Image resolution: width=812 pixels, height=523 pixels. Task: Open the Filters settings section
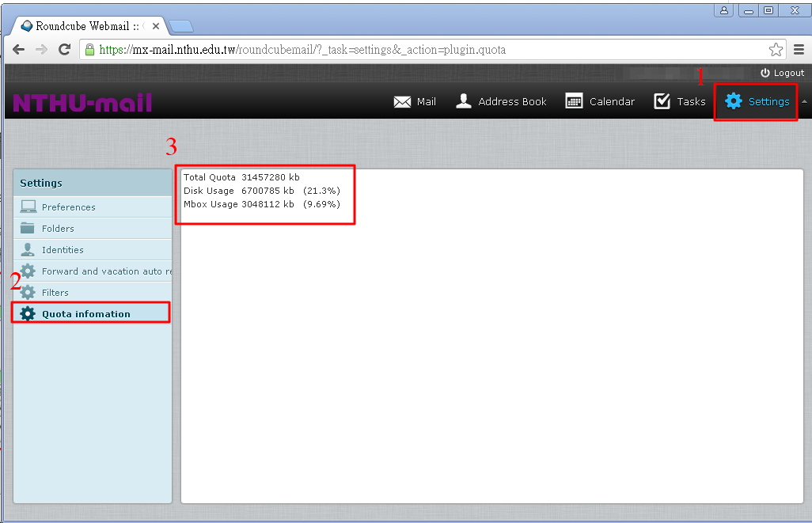pyautogui.click(x=55, y=293)
